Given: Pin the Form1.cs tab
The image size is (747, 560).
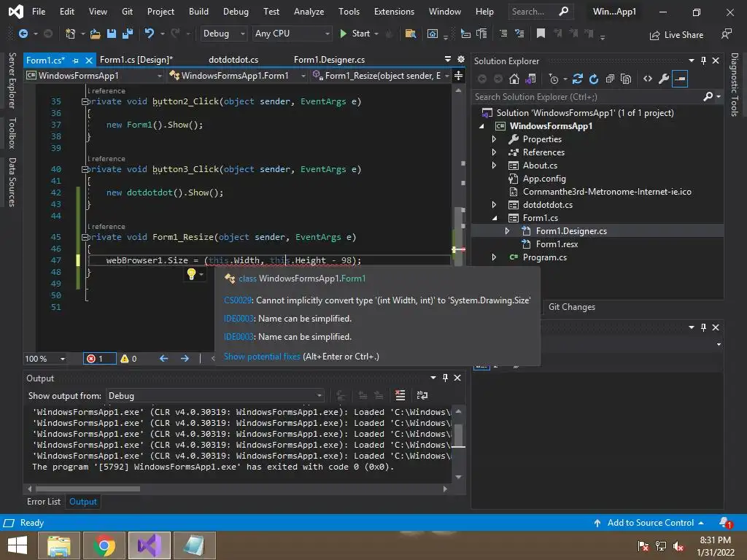Looking at the screenshot, I should [x=75, y=61].
